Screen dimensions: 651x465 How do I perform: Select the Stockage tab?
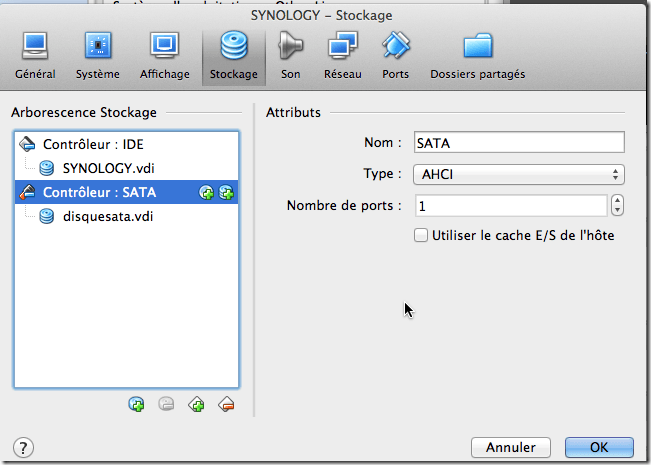(x=234, y=57)
